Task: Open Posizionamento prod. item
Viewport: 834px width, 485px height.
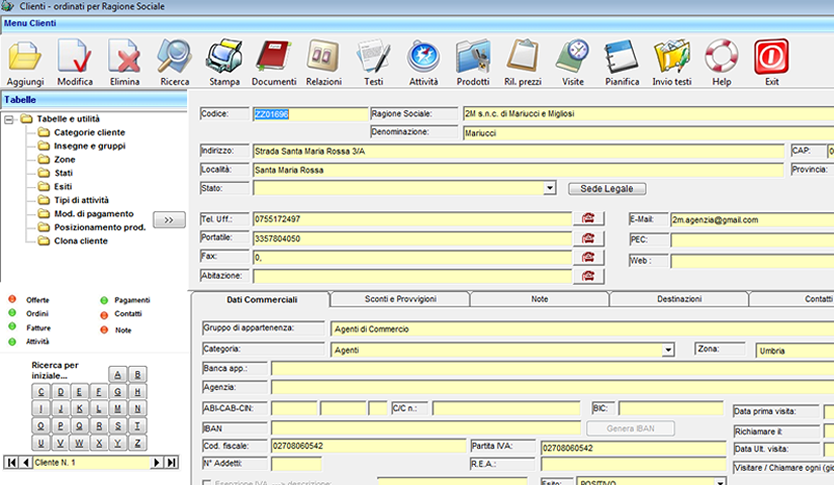Action: click(99, 227)
